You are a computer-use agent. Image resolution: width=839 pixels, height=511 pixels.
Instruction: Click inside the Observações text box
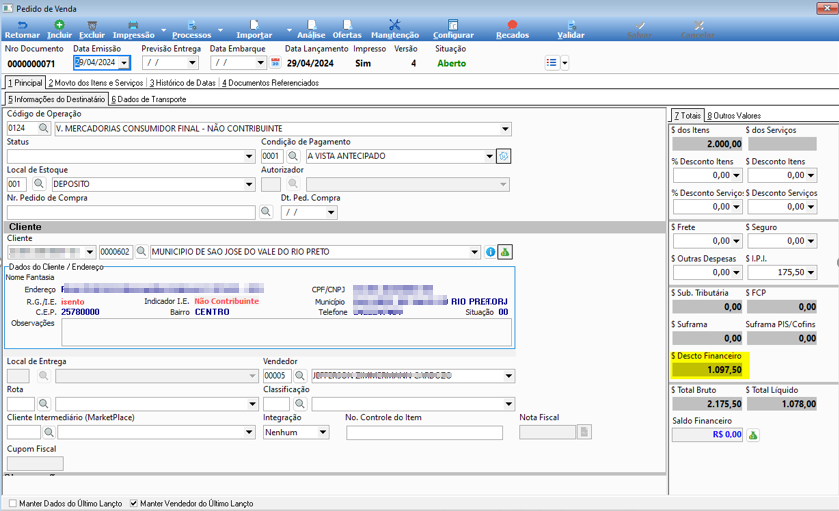coord(286,332)
